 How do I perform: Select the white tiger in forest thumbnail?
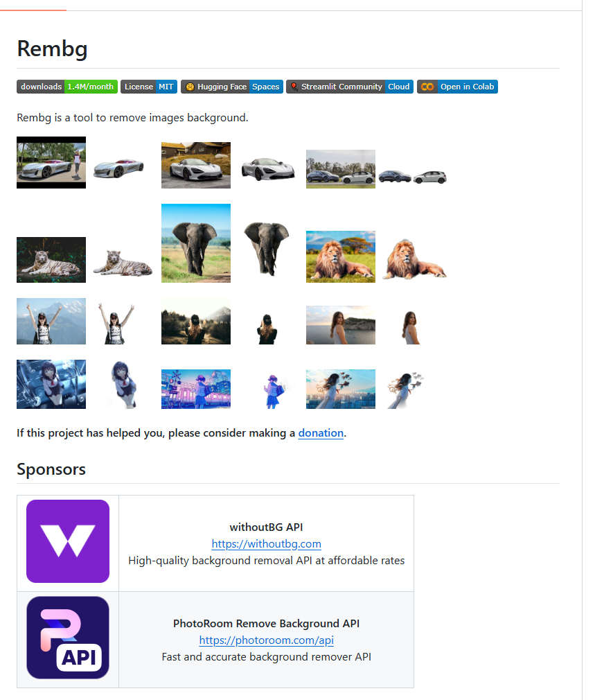click(x=51, y=260)
